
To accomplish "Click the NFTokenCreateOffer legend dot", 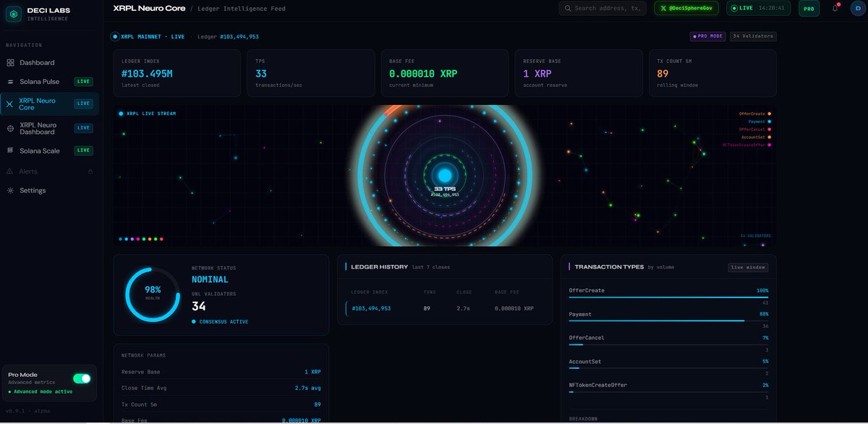I will click(769, 145).
